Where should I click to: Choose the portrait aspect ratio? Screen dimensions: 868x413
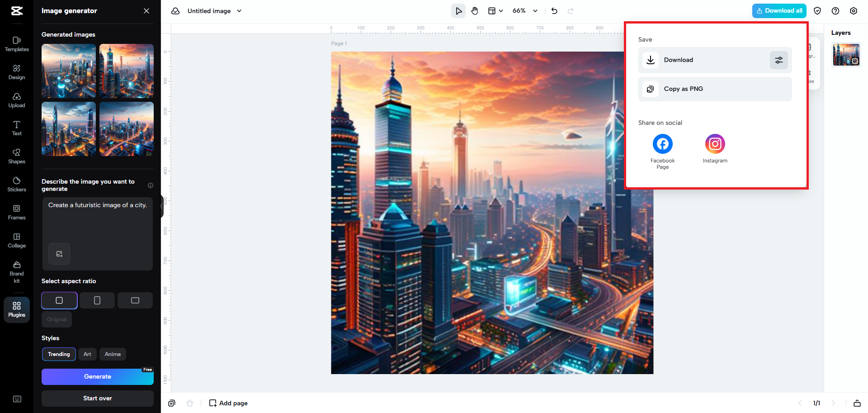click(97, 300)
